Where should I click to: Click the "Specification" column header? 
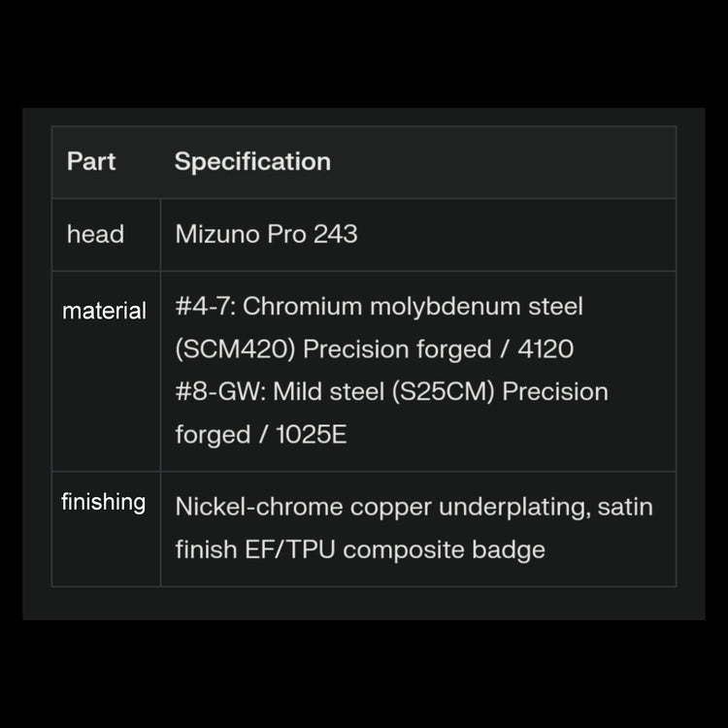pyautogui.click(x=252, y=162)
